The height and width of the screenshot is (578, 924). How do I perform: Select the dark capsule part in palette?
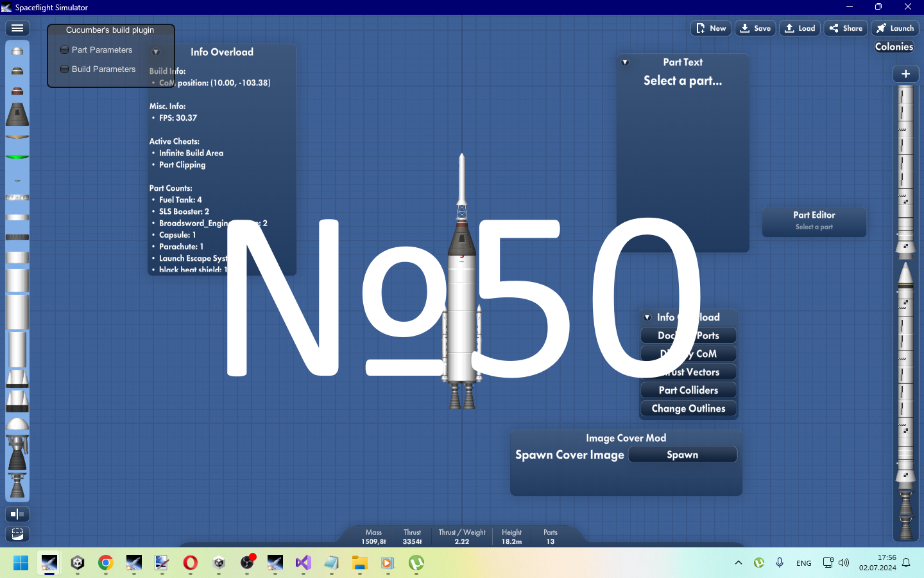click(x=17, y=114)
